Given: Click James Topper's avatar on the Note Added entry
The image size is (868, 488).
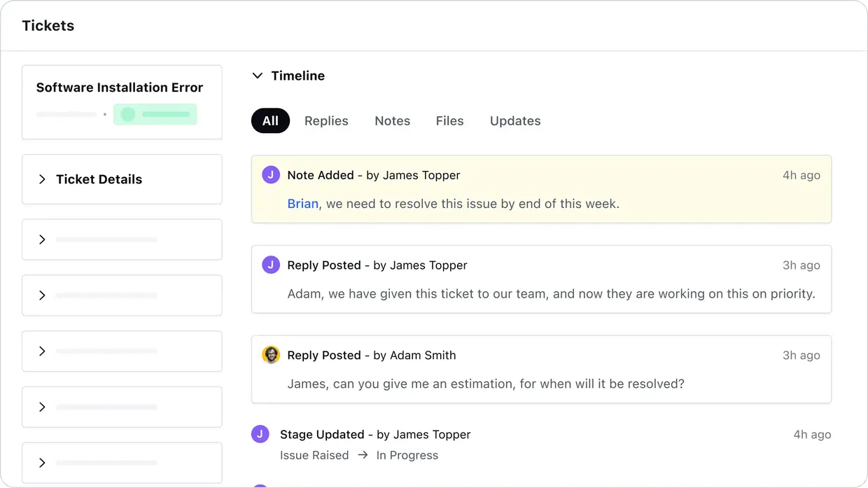Looking at the screenshot, I should [271, 175].
